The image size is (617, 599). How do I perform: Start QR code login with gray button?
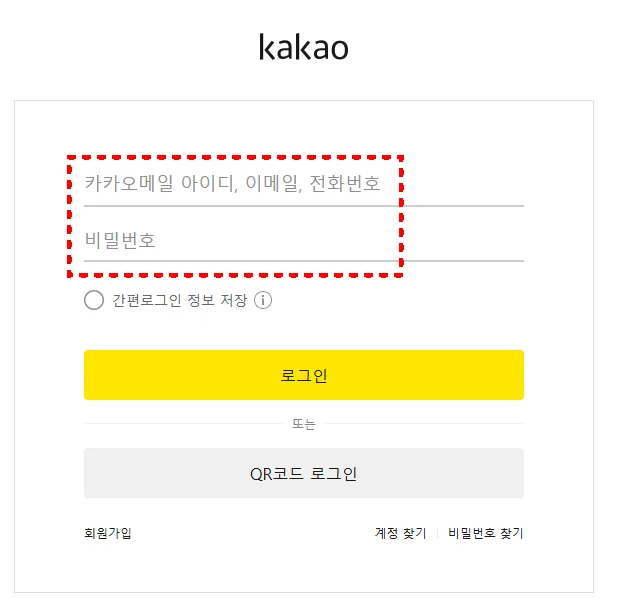(303, 473)
